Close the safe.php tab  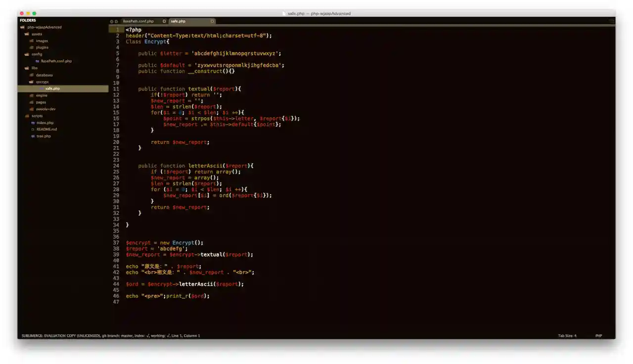(x=212, y=21)
